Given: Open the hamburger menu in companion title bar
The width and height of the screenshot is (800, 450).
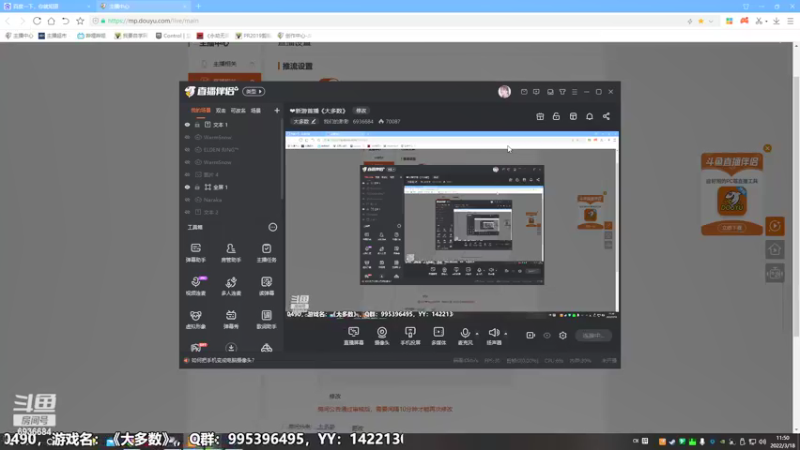Looking at the screenshot, I should (574, 92).
